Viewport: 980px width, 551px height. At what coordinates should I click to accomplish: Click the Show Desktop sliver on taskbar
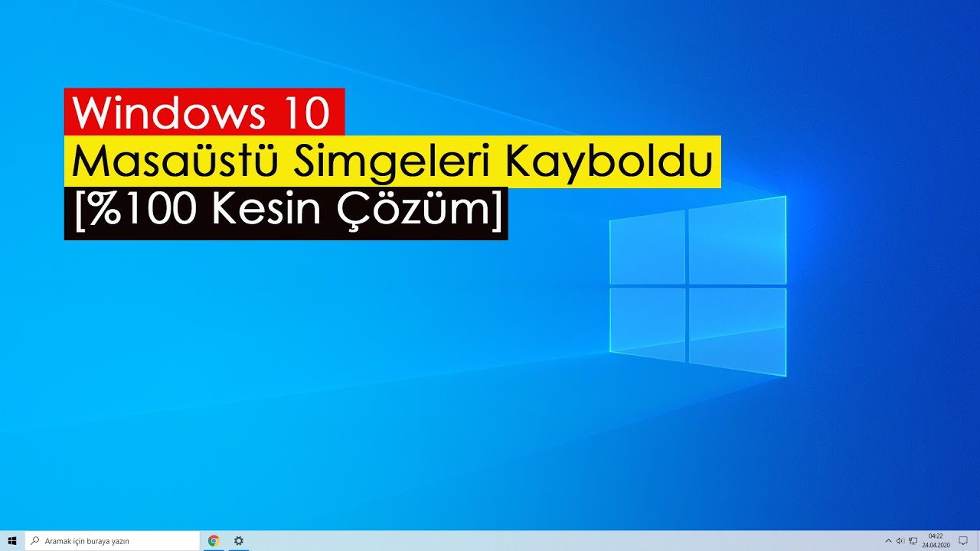click(x=978, y=541)
